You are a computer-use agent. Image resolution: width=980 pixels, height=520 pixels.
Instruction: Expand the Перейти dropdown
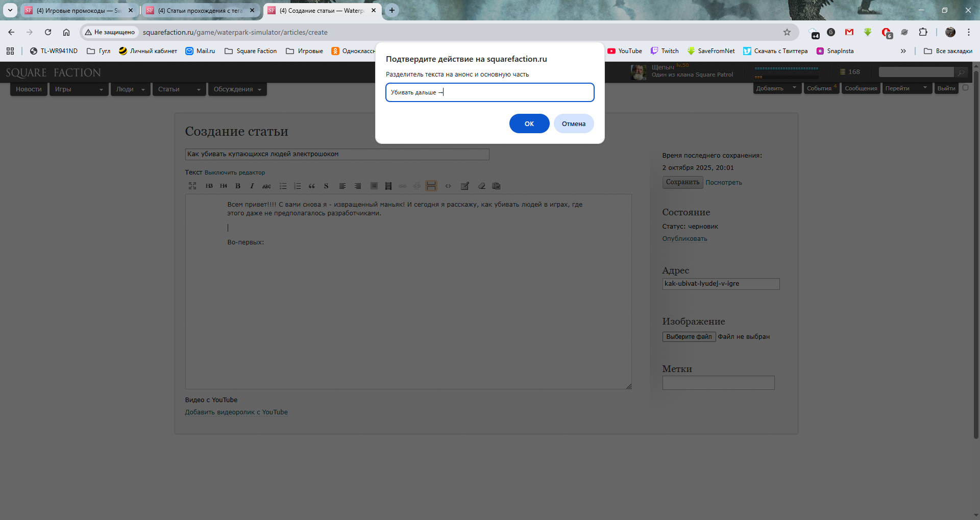pos(906,89)
